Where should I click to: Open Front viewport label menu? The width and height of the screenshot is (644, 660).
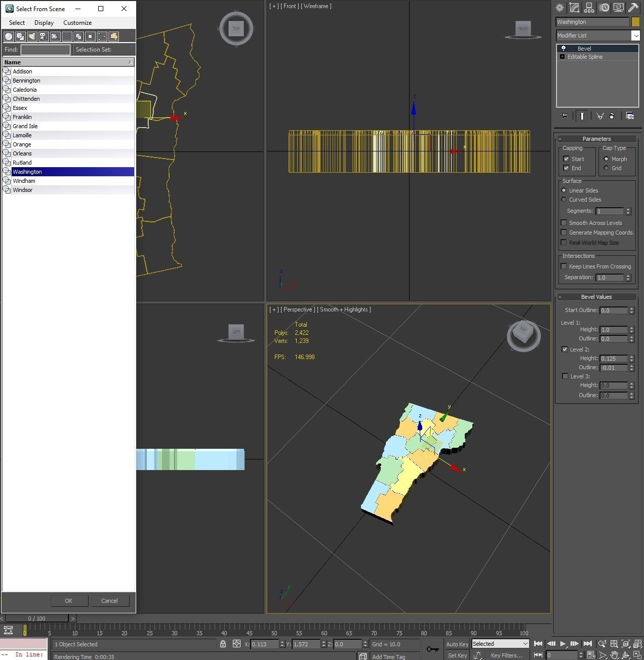click(x=290, y=6)
